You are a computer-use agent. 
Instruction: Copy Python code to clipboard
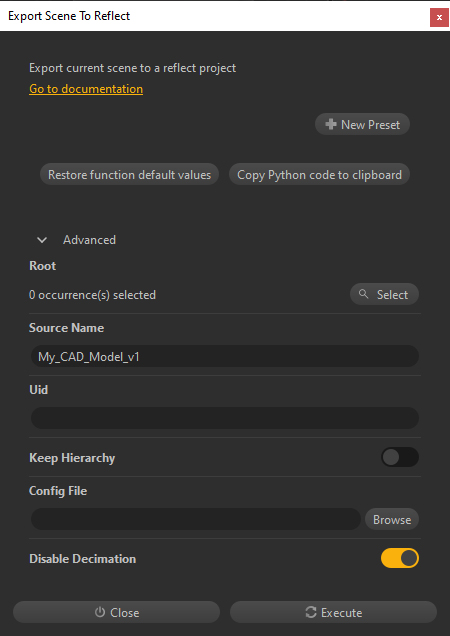tap(319, 174)
